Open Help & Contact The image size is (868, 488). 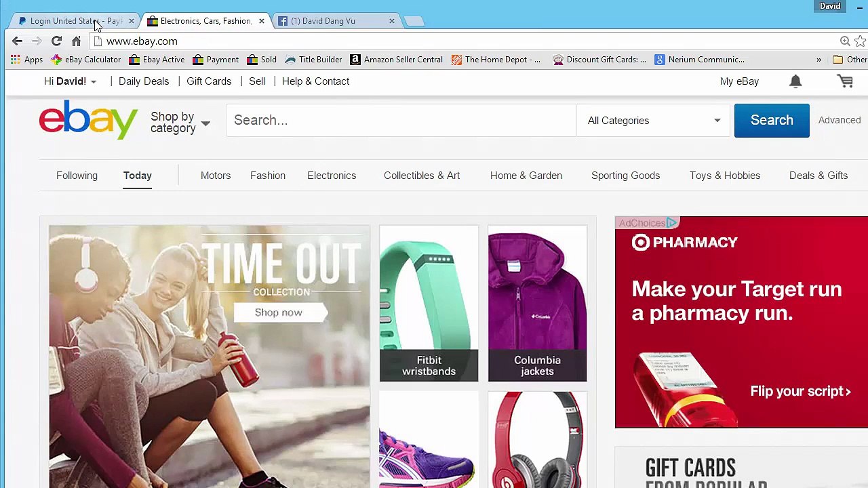point(315,81)
